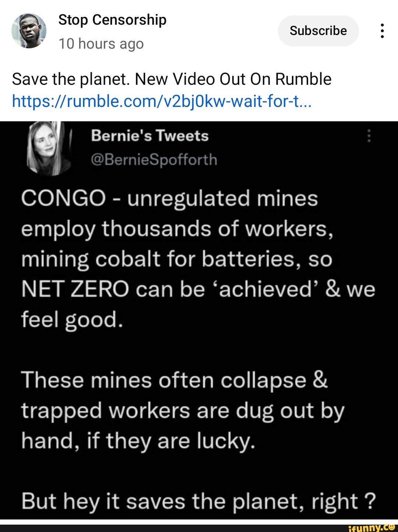Screen dimensions: 398x532
Task: Click the Bernie's Tweets display name
Action: click(149, 135)
